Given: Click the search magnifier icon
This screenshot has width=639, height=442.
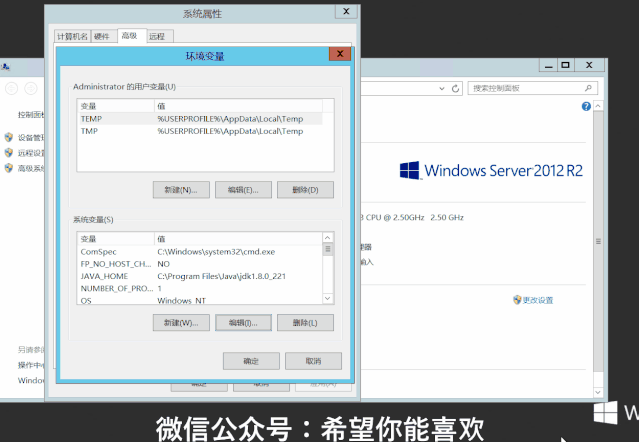Looking at the screenshot, I should (x=588, y=88).
